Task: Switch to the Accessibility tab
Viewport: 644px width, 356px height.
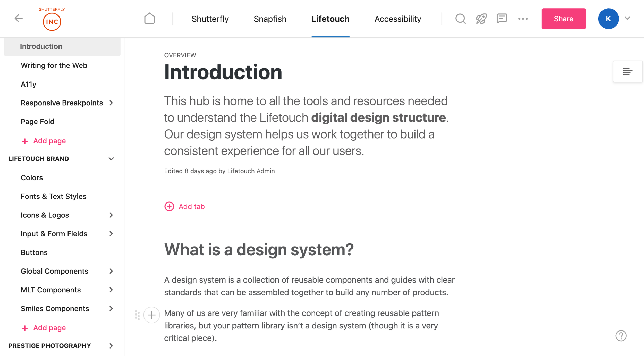Action: pos(397,19)
